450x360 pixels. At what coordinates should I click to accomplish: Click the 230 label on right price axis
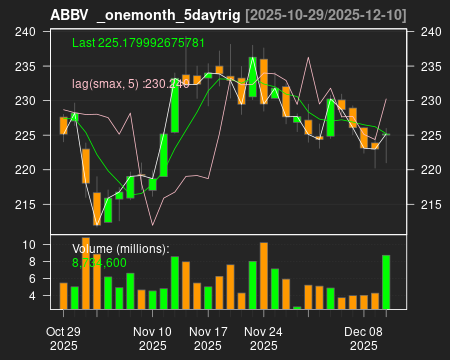pos(431,101)
